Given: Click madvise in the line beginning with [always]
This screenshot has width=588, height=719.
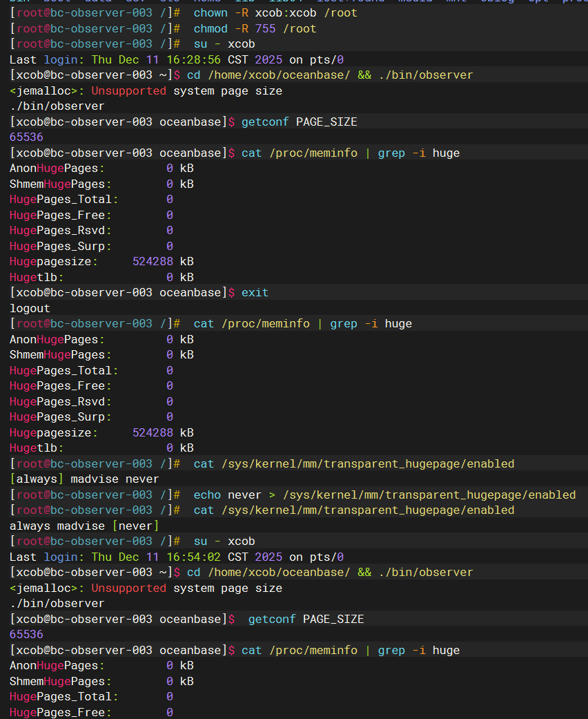Looking at the screenshot, I should click(x=95, y=479).
